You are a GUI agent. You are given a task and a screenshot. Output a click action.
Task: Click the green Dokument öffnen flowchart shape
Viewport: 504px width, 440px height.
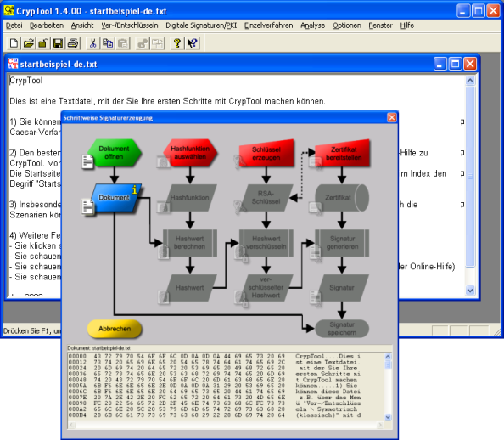tap(114, 153)
